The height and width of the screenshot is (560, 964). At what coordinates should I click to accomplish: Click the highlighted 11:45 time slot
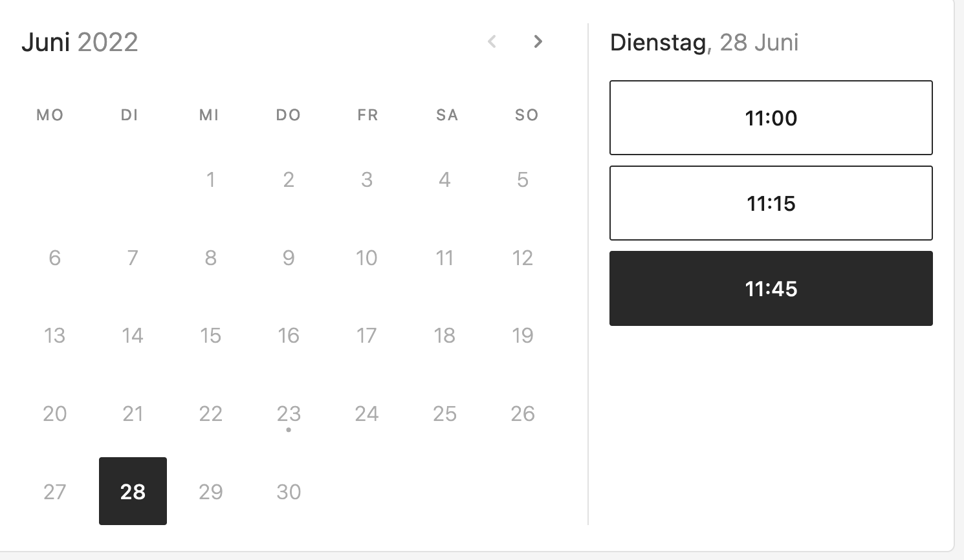click(x=771, y=288)
